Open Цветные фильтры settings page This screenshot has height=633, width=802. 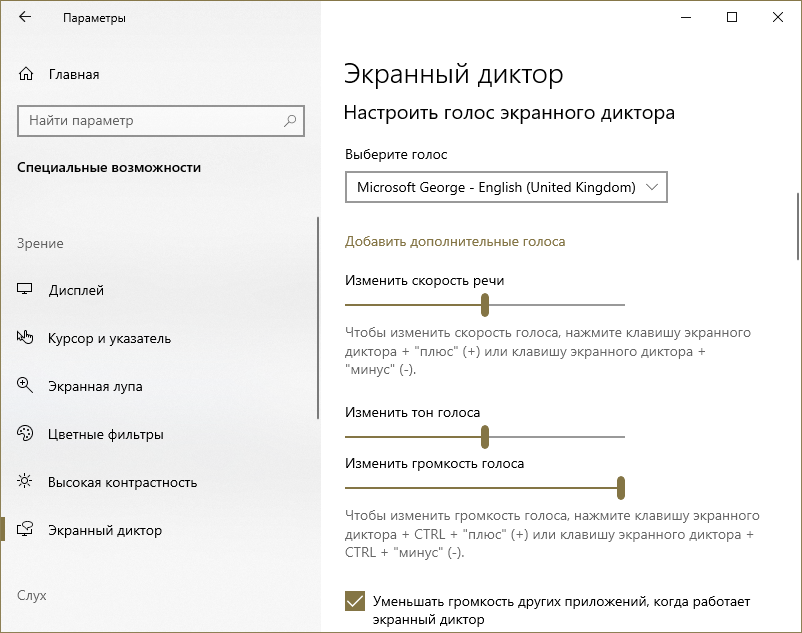point(105,434)
